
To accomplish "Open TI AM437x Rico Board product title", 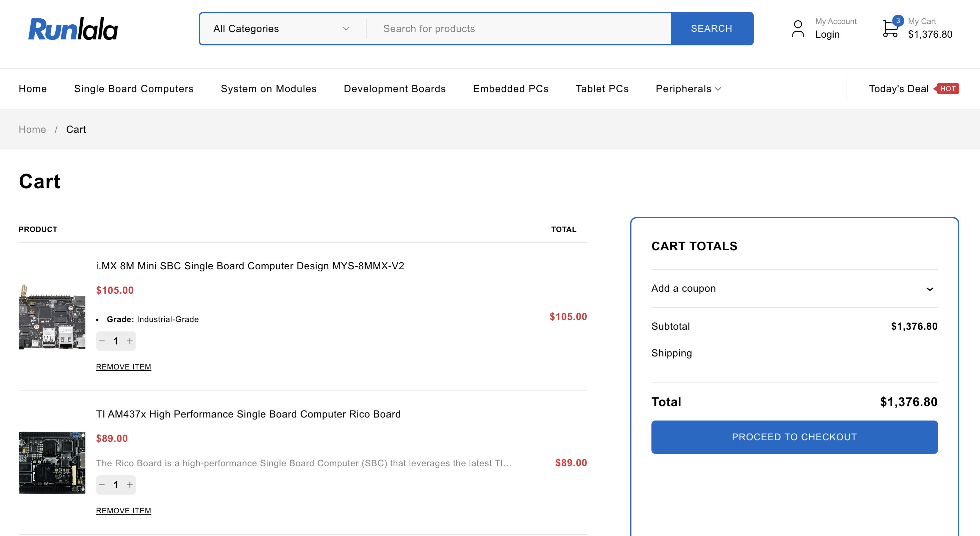I will [248, 414].
